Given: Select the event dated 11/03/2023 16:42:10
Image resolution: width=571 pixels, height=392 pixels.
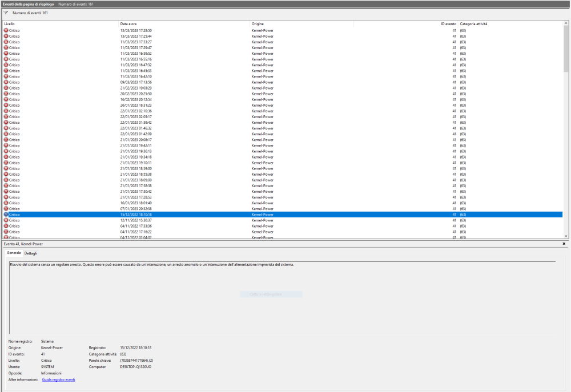Looking at the screenshot, I should tap(282, 76).
